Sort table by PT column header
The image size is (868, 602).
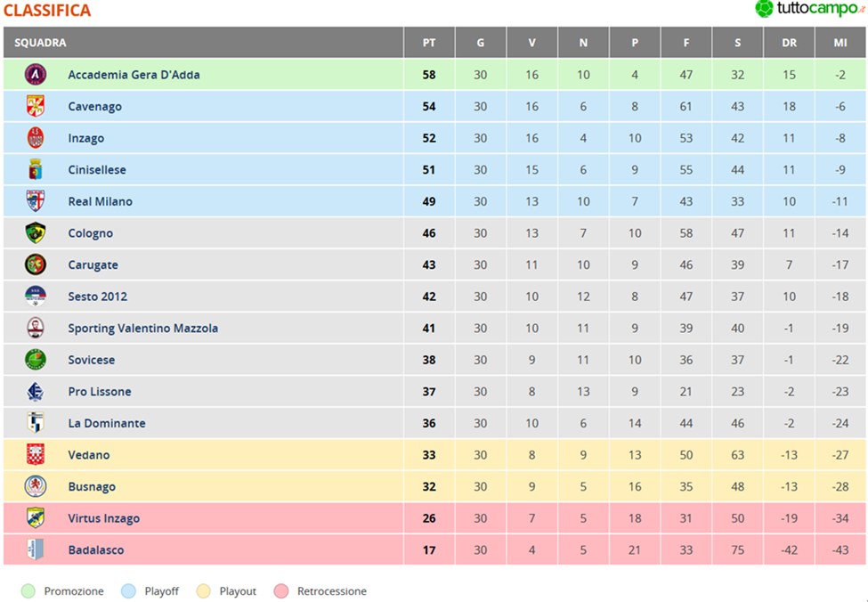click(x=429, y=43)
